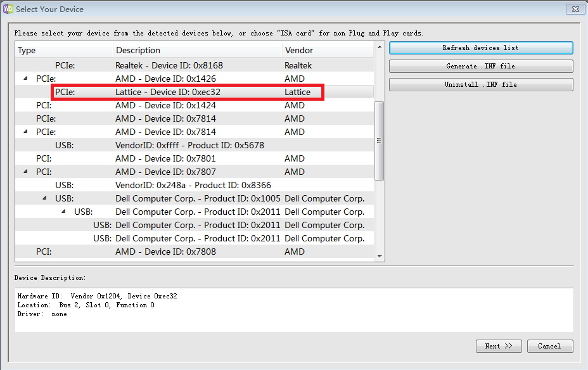The width and height of the screenshot is (588, 370).
Task: Collapse the PCIe AMD 0x1426 node
Action: [26, 79]
